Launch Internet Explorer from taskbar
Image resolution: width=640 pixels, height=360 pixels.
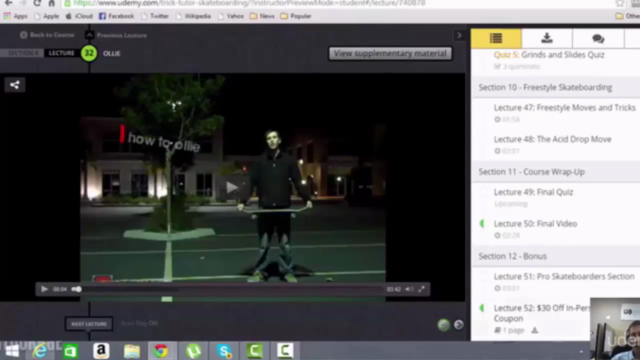pyautogui.click(x=40, y=351)
